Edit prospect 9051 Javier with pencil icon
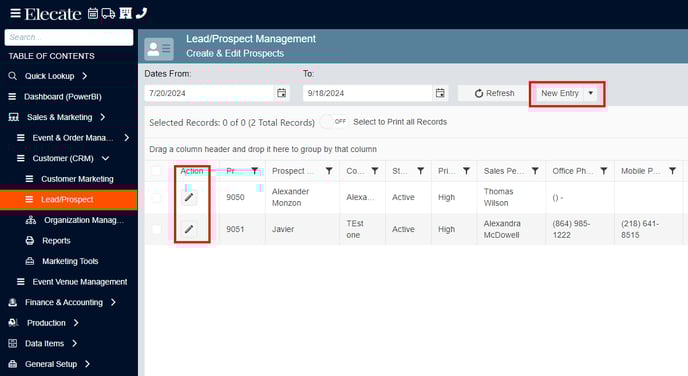This screenshot has height=376, width=688. (189, 229)
